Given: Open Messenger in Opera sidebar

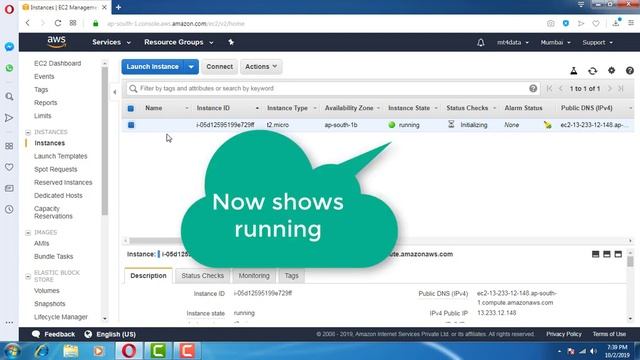Looking at the screenshot, I should pos(9,47).
